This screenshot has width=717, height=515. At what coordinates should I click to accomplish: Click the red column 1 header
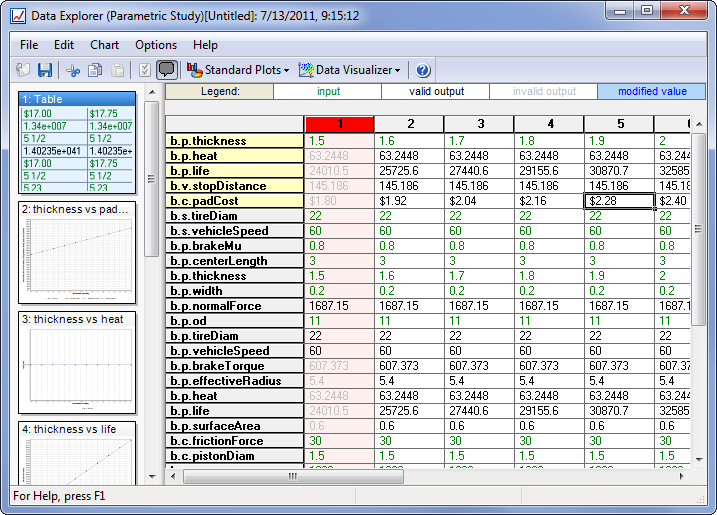[339, 124]
